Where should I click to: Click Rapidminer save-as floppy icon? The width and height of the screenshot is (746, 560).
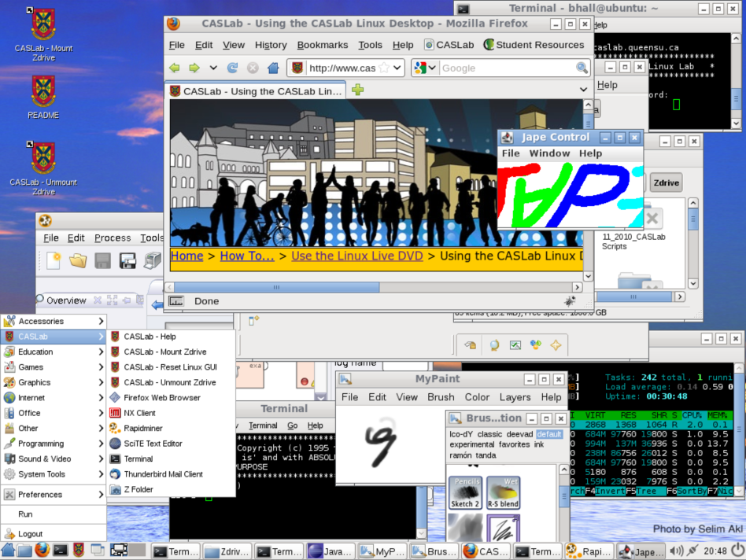point(127,260)
